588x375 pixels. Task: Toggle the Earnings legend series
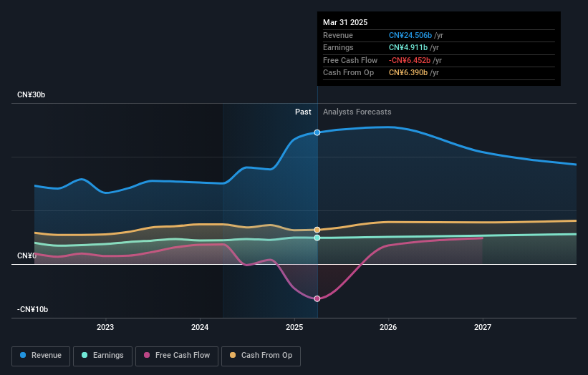102,356
